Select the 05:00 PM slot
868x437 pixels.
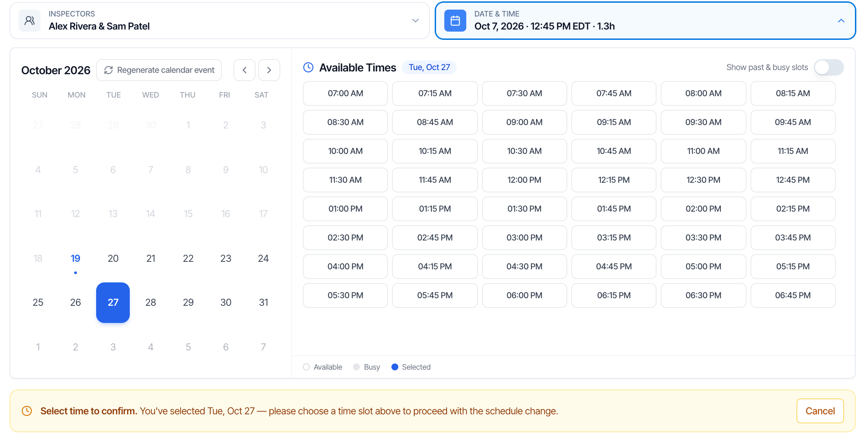click(703, 267)
